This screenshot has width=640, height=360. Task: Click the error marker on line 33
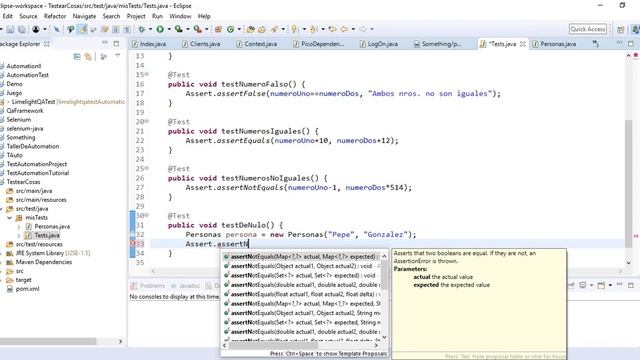pos(133,244)
